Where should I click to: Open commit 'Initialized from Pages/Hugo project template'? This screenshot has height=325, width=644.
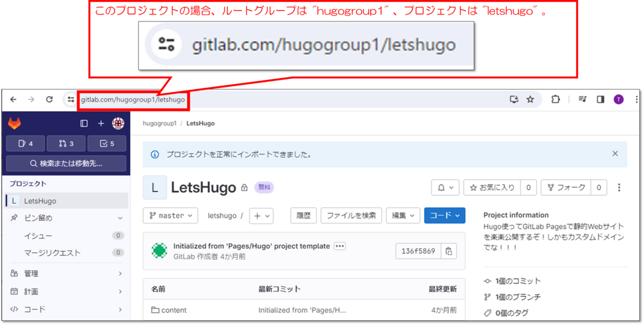251,246
